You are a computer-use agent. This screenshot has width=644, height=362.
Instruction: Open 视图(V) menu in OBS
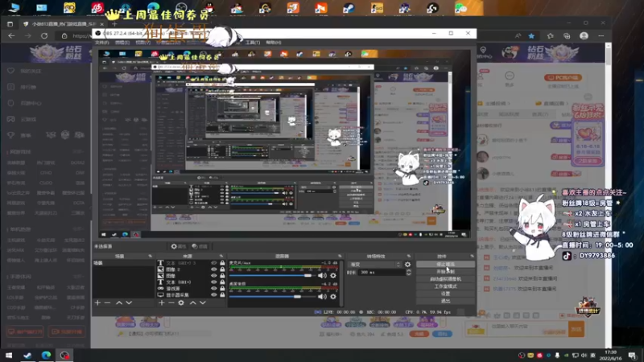(x=143, y=43)
